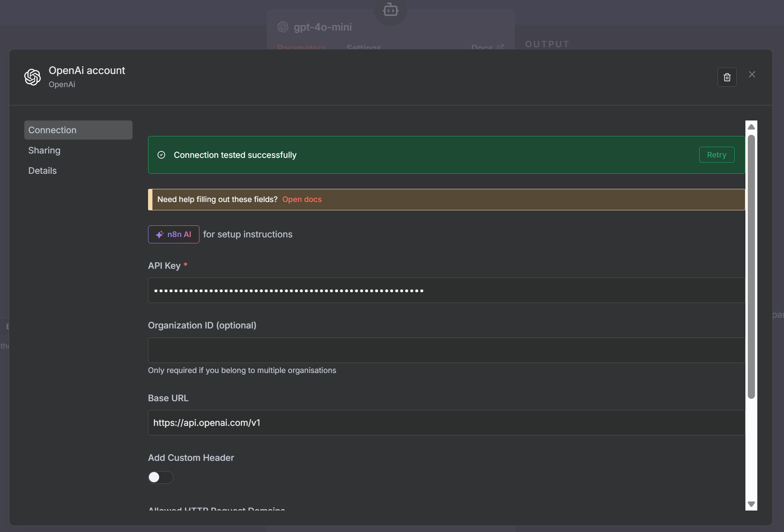
Task: Retry the connection test
Action: [716, 155]
